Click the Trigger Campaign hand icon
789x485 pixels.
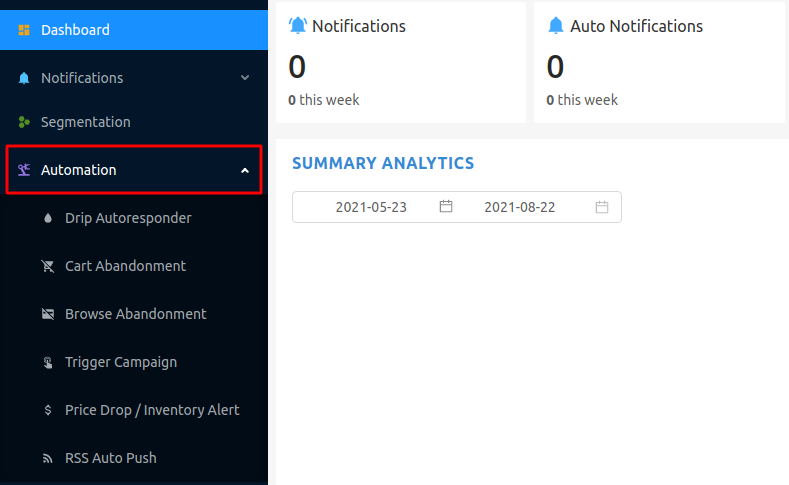pyautogui.click(x=48, y=362)
